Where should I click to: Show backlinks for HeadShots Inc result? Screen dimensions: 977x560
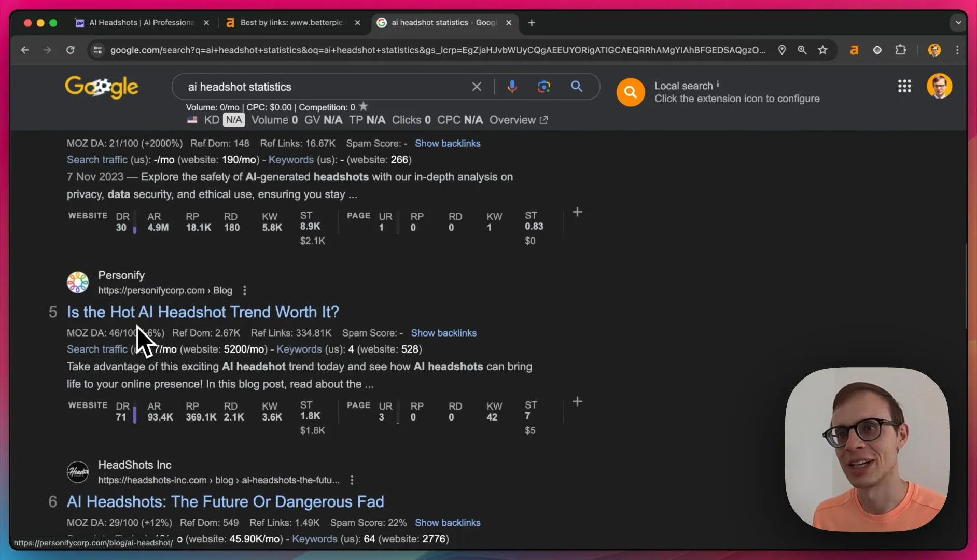pyautogui.click(x=448, y=523)
